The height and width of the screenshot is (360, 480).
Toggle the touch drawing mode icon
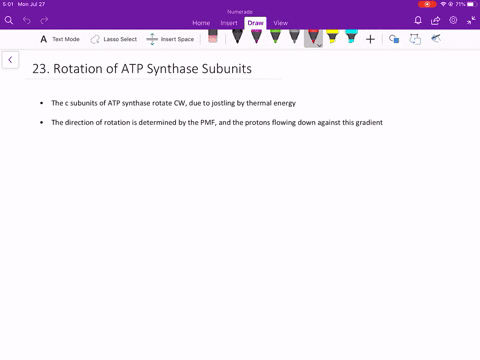point(436,39)
